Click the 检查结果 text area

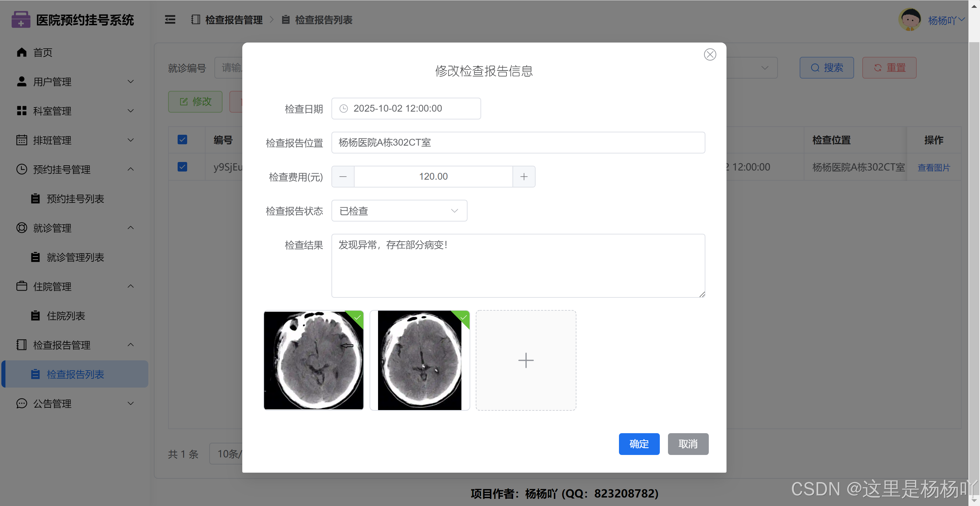518,265
